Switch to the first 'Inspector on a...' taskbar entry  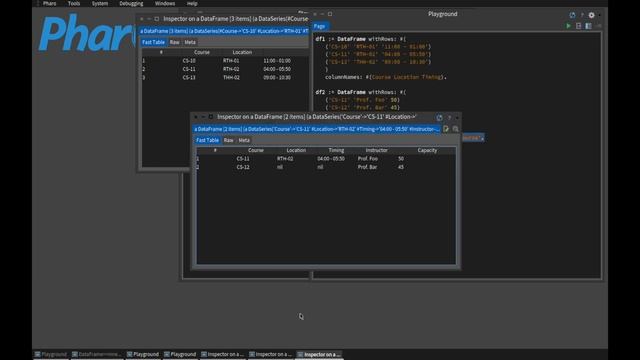click(x=222, y=354)
